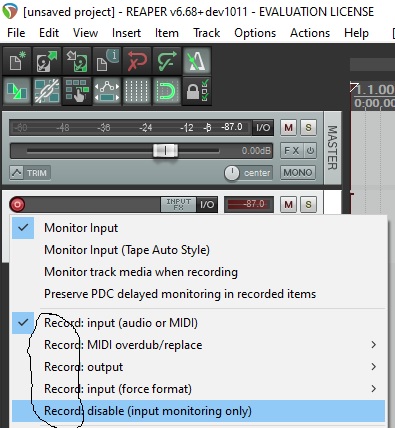Toggle auto-crossfade toolbar icon
395x428 pixels.
coord(17,91)
